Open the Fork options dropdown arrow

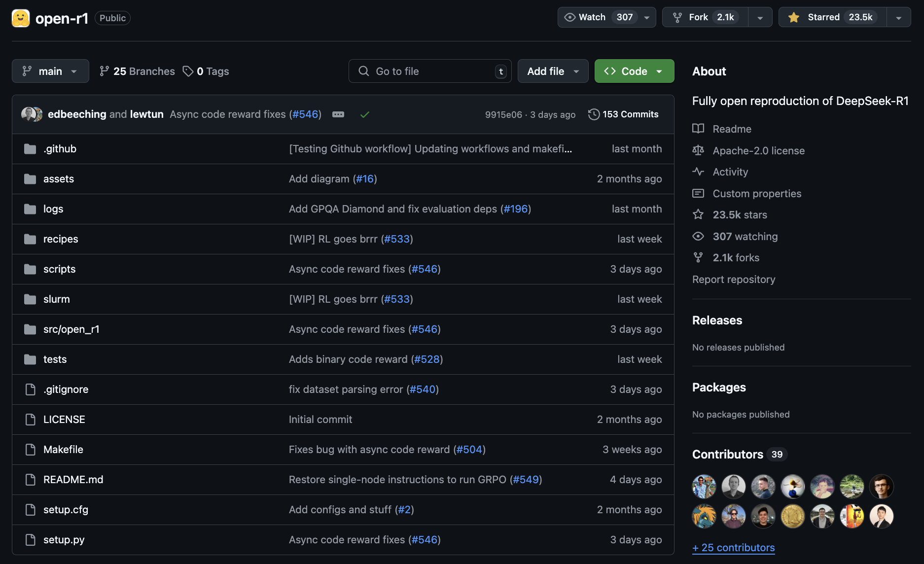tap(760, 18)
